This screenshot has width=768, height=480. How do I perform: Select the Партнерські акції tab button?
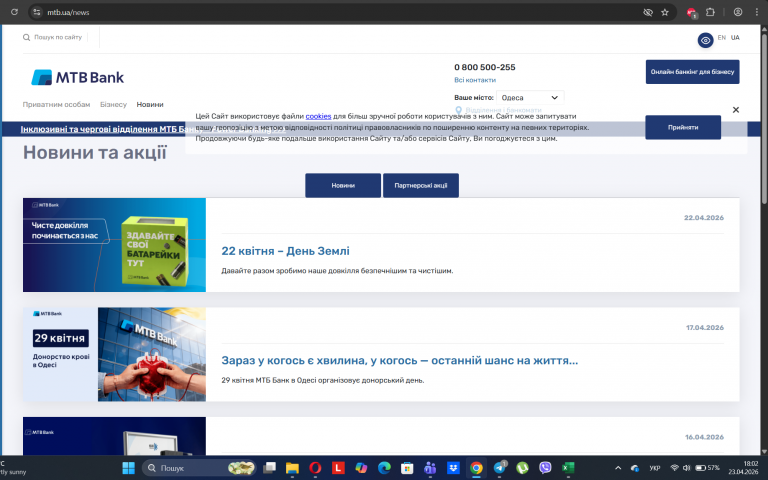click(421, 186)
